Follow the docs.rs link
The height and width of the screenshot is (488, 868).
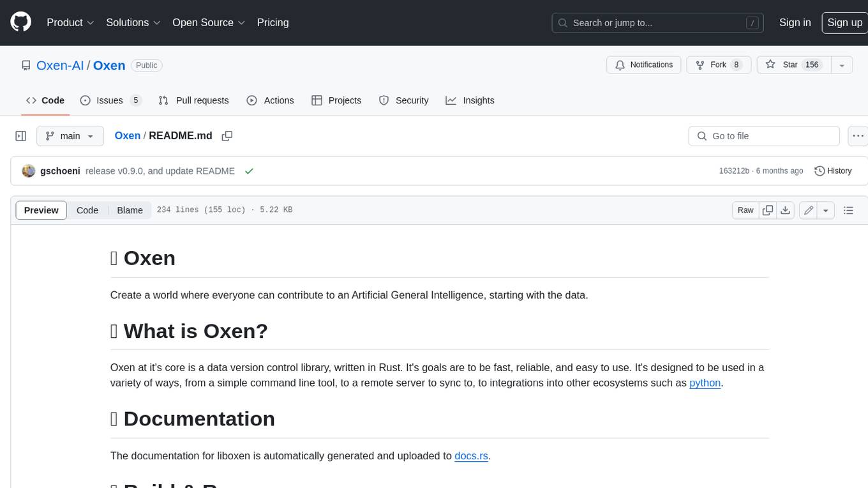coord(471,456)
